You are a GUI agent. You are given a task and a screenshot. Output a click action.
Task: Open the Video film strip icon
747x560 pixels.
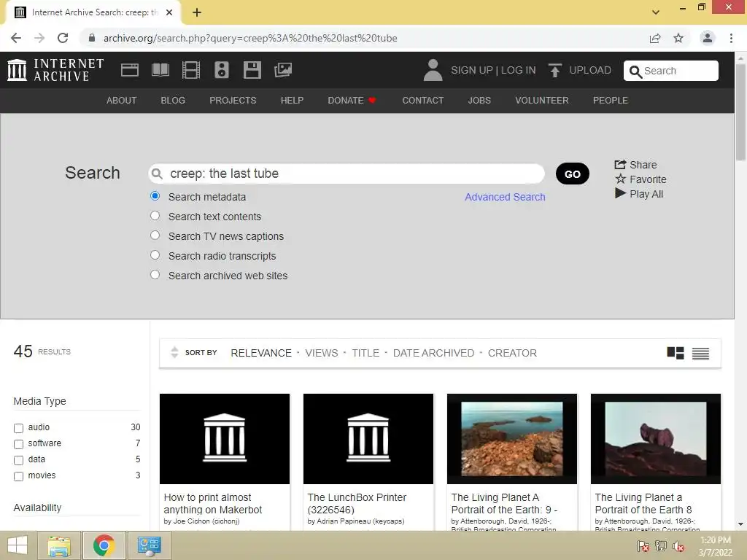click(191, 70)
